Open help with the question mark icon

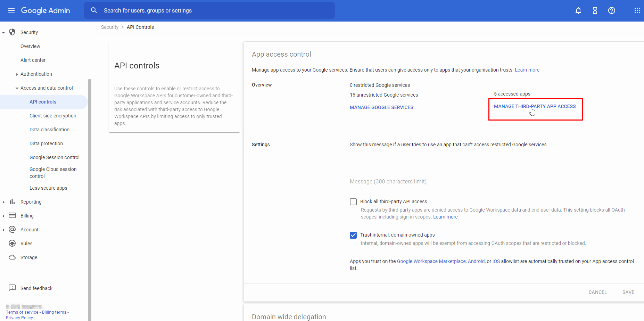tap(612, 10)
